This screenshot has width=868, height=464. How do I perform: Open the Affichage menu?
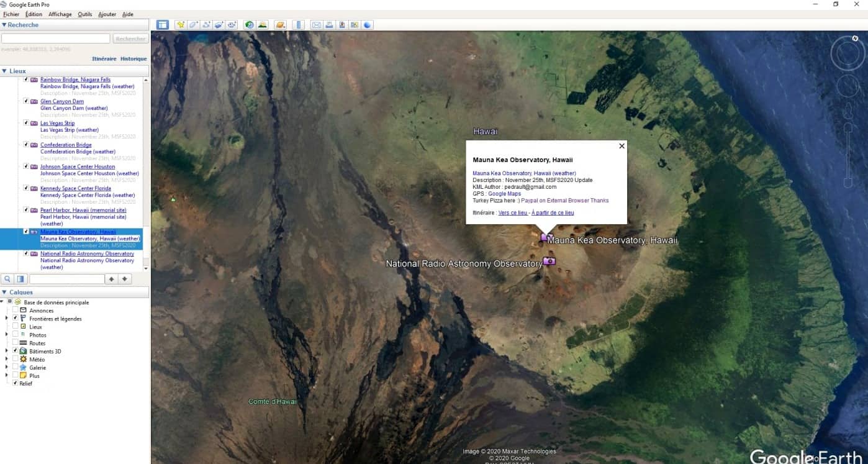coord(60,14)
